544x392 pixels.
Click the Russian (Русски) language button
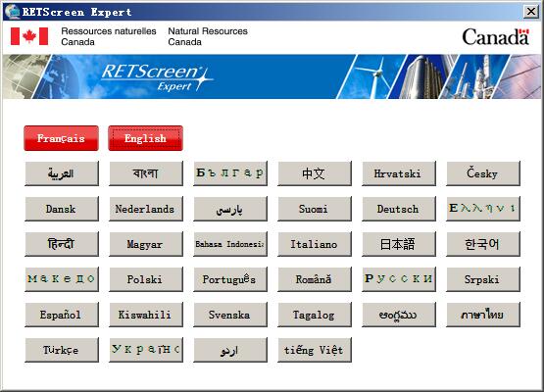pyautogui.click(x=399, y=279)
